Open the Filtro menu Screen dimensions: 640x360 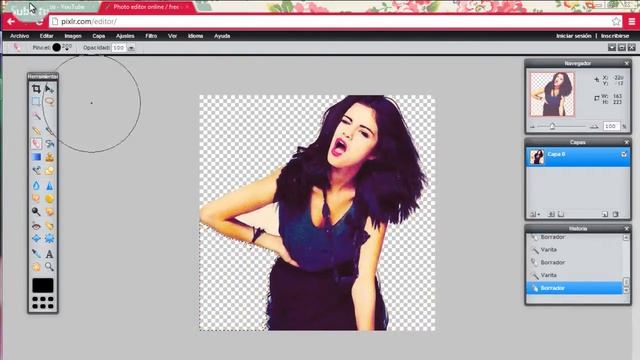coord(151,36)
